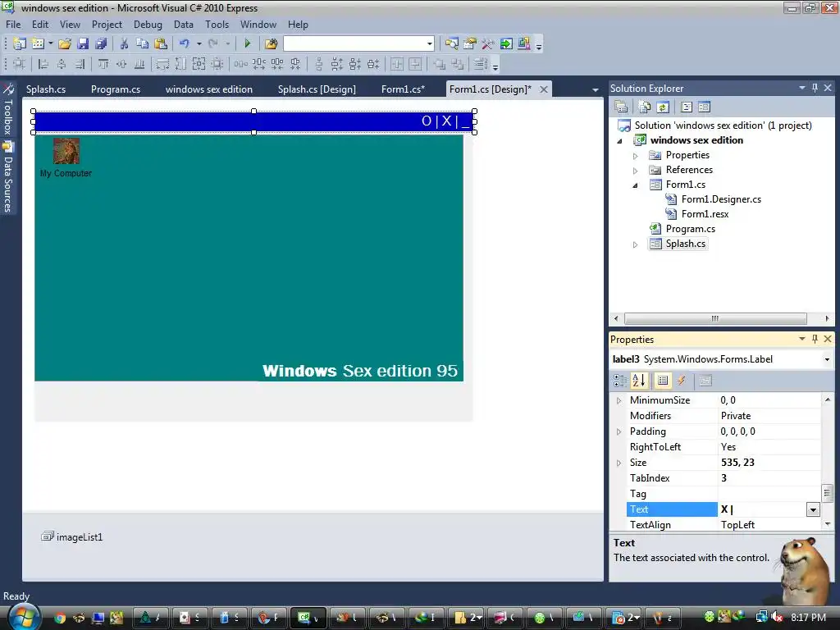Collapse the Form1.cs tree node
Viewport: 840px width, 630px height.
click(x=636, y=185)
